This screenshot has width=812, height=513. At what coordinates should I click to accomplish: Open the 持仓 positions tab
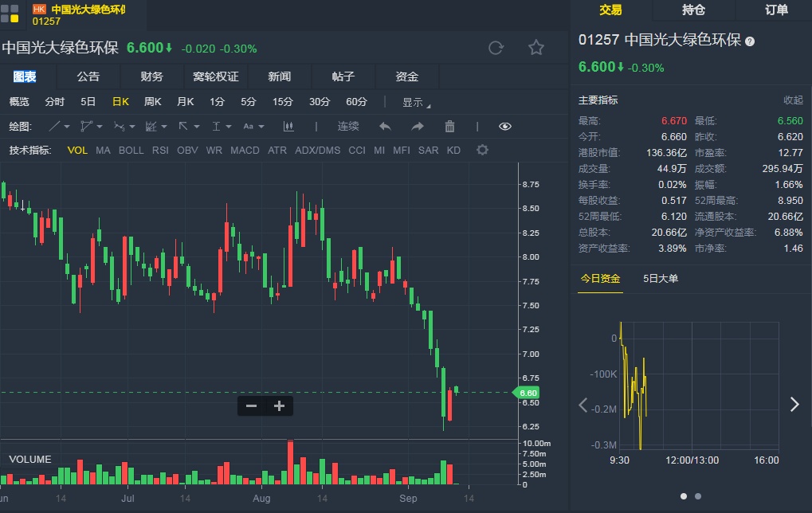click(694, 10)
